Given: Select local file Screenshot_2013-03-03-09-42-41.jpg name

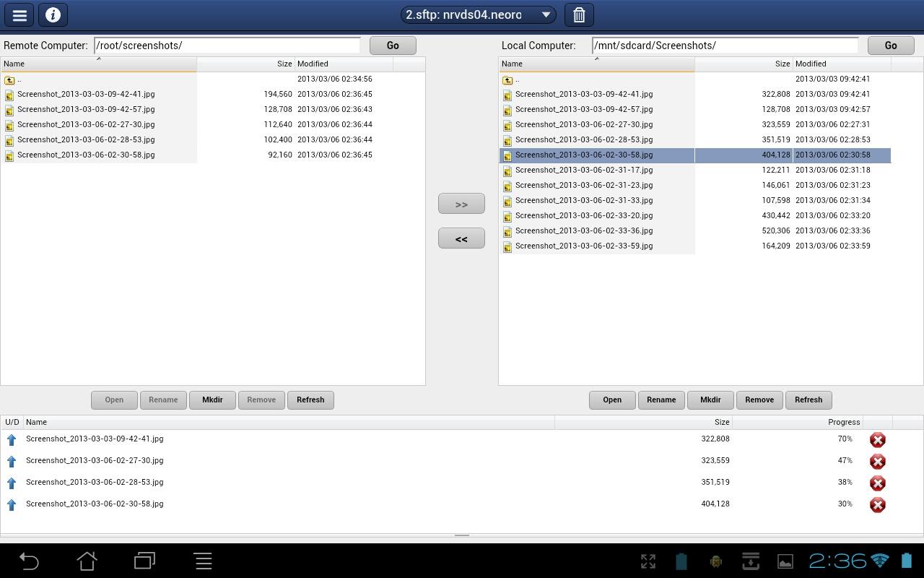Looking at the screenshot, I should pos(584,94).
